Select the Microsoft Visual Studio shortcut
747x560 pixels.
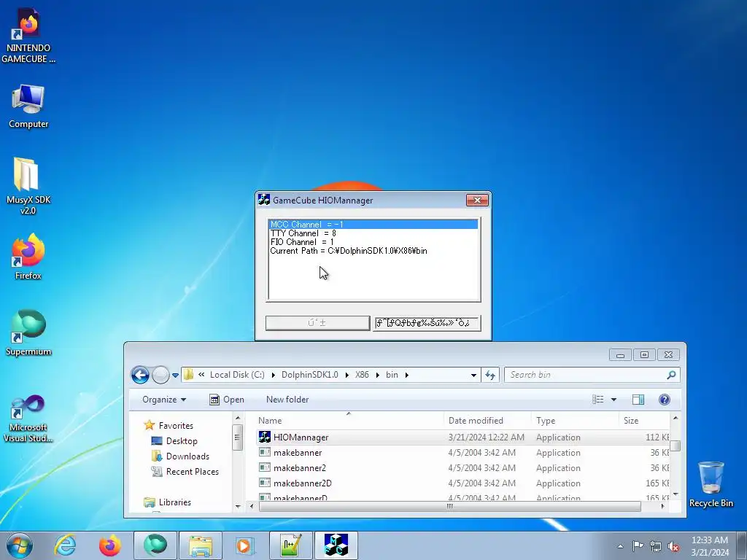click(x=28, y=418)
